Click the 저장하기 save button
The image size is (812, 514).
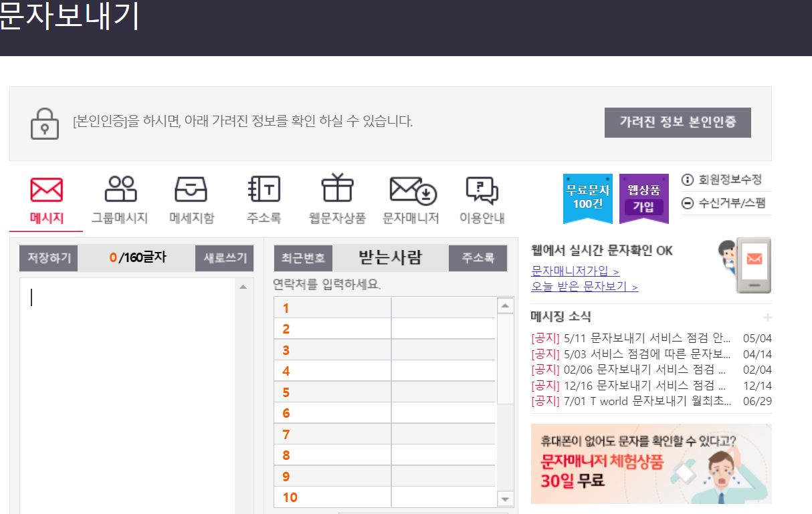47,257
